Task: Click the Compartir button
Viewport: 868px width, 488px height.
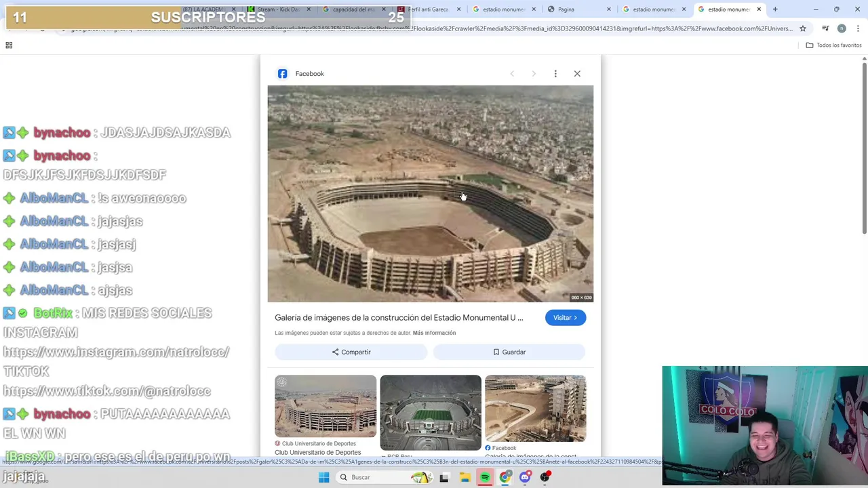Action: [x=351, y=352]
